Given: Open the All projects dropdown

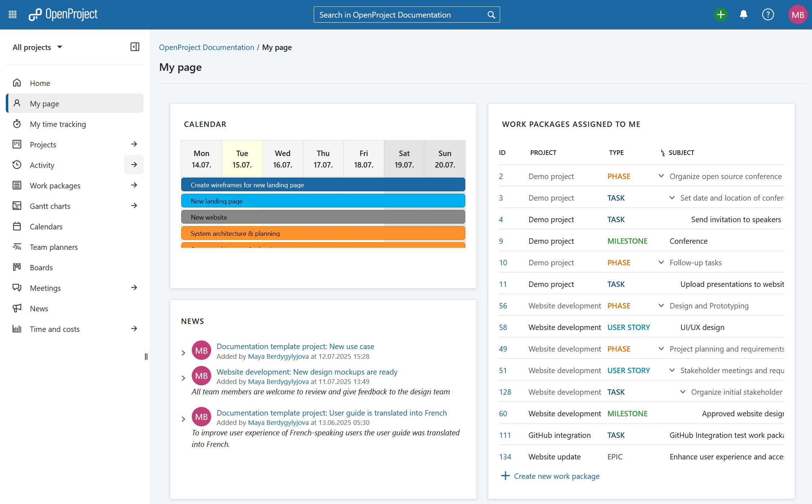Looking at the screenshot, I should tap(37, 47).
